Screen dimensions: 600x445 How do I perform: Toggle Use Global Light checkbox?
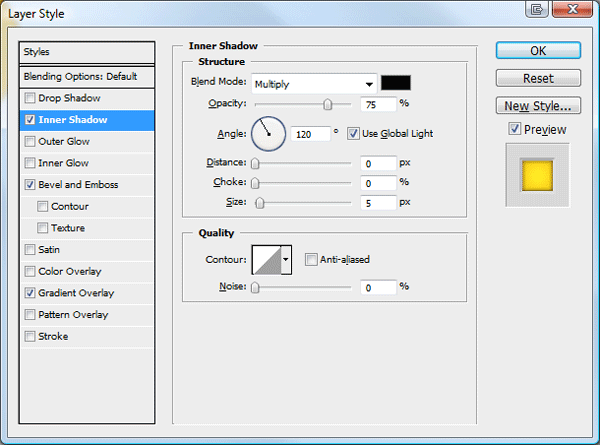(353, 134)
